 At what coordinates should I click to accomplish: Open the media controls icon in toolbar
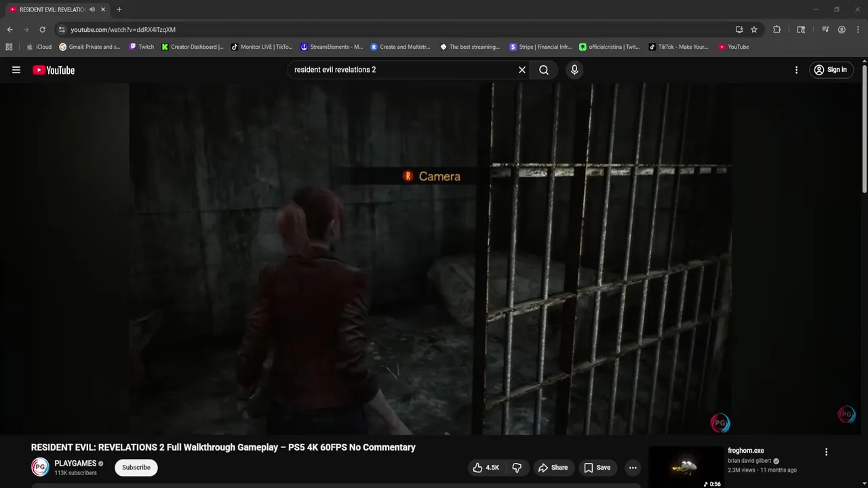[x=825, y=30]
